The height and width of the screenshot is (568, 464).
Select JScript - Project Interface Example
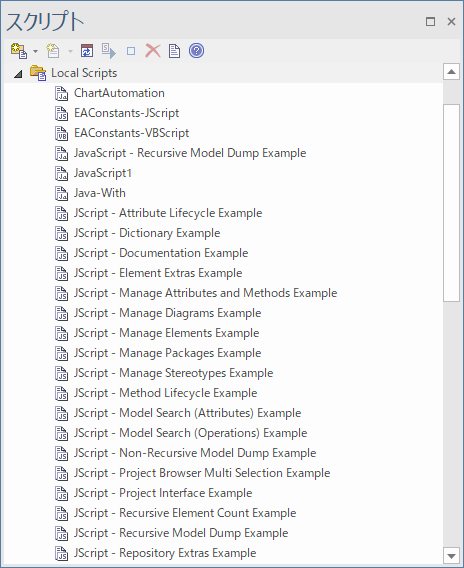point(163,493)
